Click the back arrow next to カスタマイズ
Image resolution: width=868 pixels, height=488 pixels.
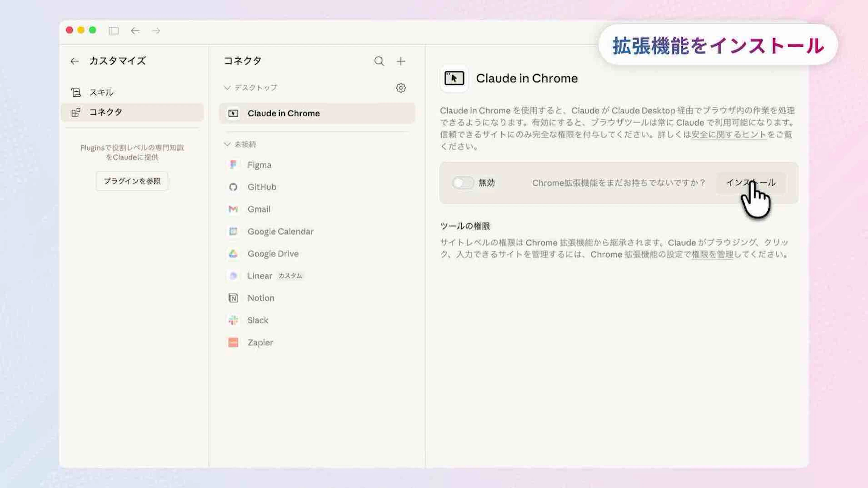click(x=74, y=61)
